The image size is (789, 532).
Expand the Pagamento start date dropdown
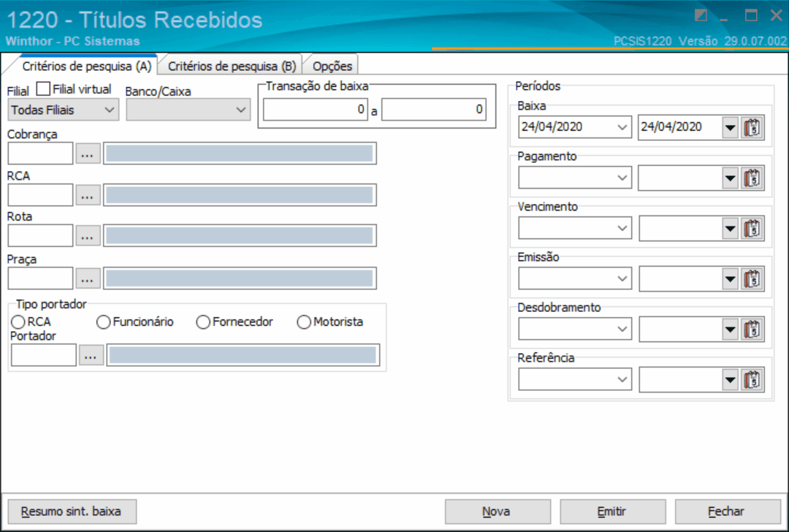622,178
